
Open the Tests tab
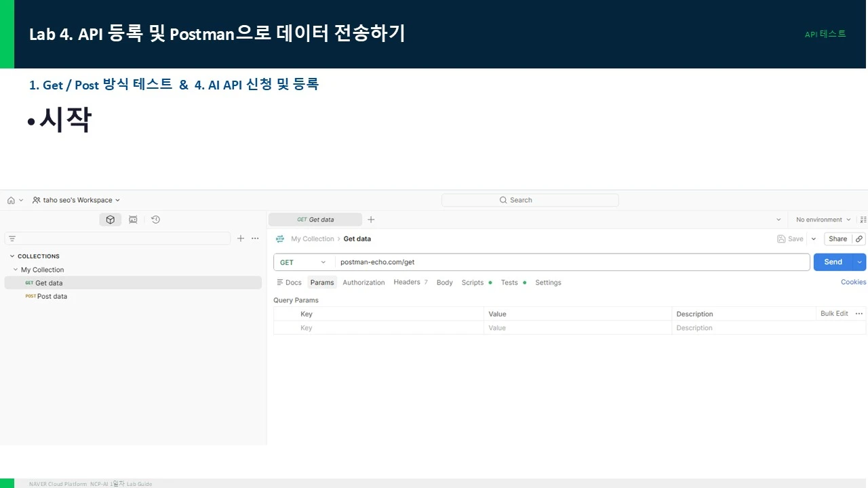click(x=513, y=283)
